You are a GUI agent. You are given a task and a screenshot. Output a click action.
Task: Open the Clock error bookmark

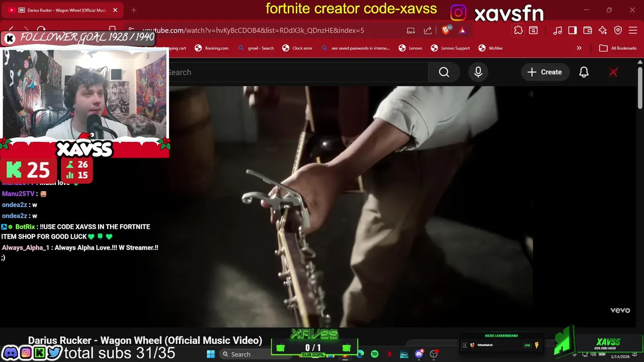tap(297, 48)
